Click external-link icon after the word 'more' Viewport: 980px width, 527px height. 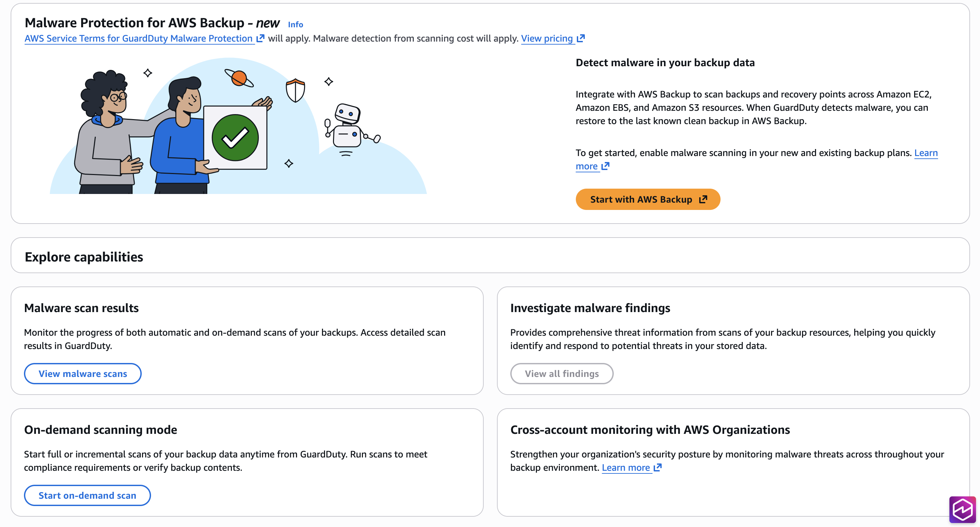coord(605,166)
